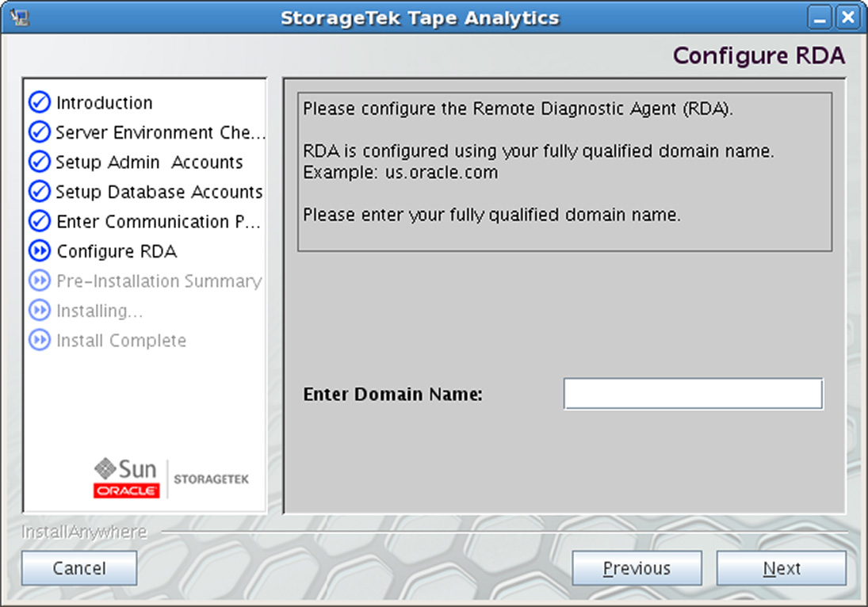This screenshot has width=868, height=607.
Task: Click the current-step arrow icon beside Configure RDA
Action: point(40,251)
